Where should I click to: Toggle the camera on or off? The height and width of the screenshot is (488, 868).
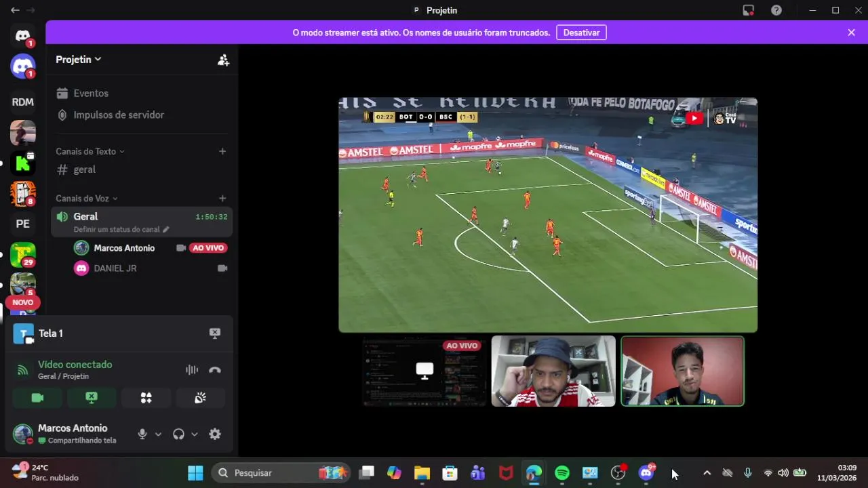(x=37, y=398)
